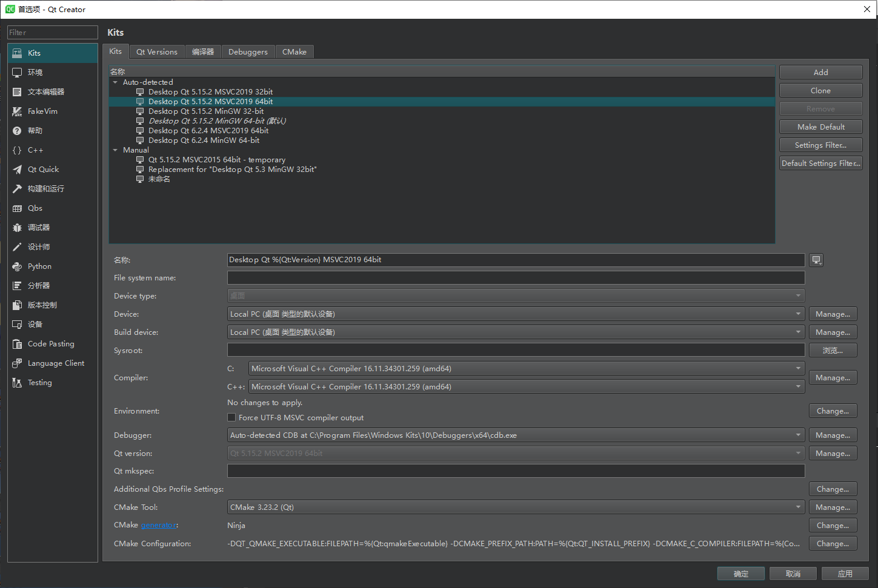Open Default Settings Filter... dialog
This screenshot has width=878, height=588.
pos(821,164)
